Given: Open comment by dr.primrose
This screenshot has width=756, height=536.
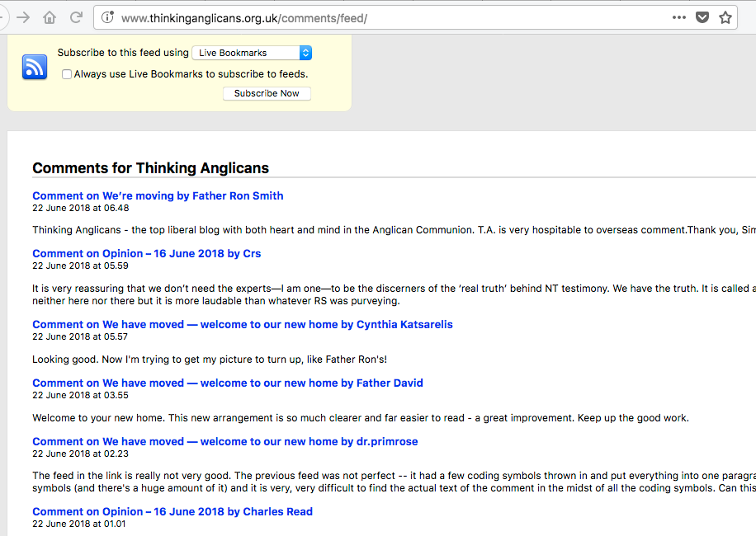Looking at the screenshot, I should pos(225,442).
